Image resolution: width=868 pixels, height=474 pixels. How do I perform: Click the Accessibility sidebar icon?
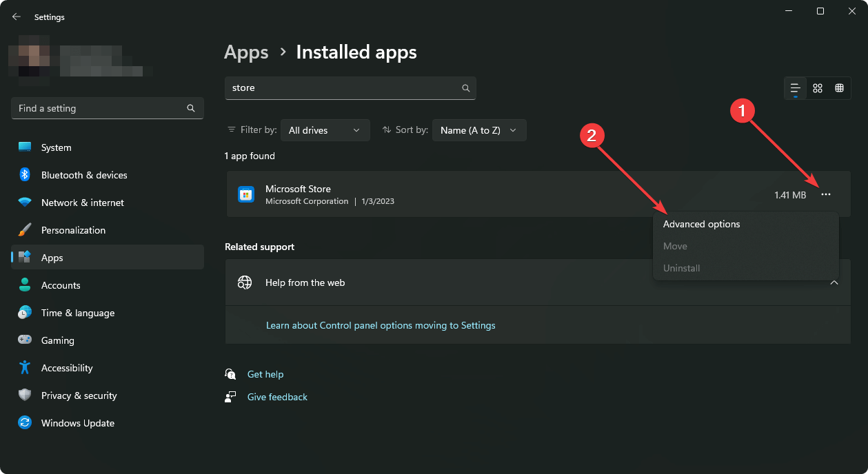(x=25, y=367)
